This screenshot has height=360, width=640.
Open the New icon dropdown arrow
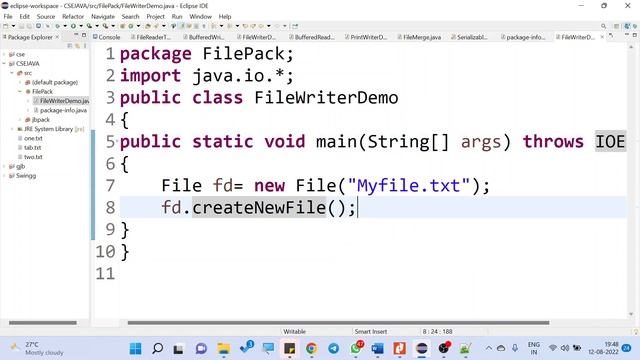(x=13, y=26)
